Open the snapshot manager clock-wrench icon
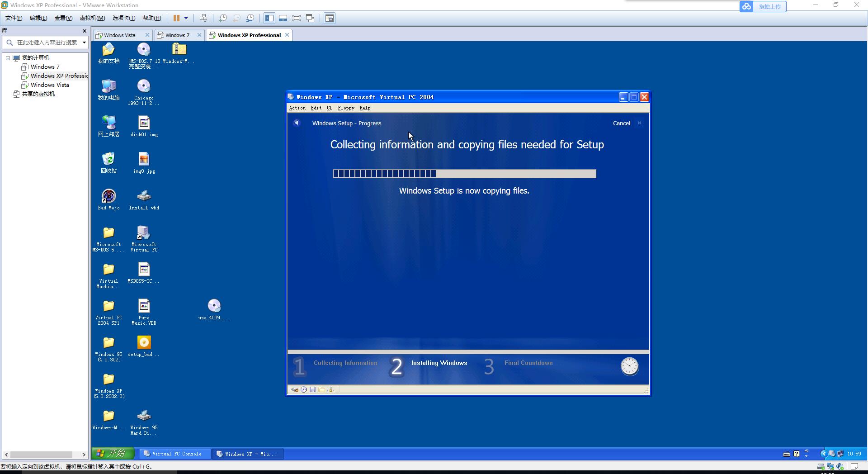This screenshot has height=474, width=868. (x=250, y=18)
